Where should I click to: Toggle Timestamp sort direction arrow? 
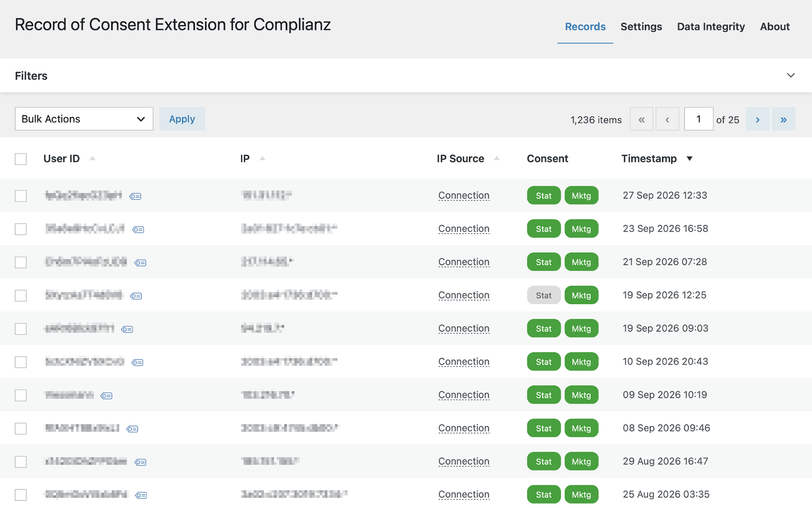[689, 159]
